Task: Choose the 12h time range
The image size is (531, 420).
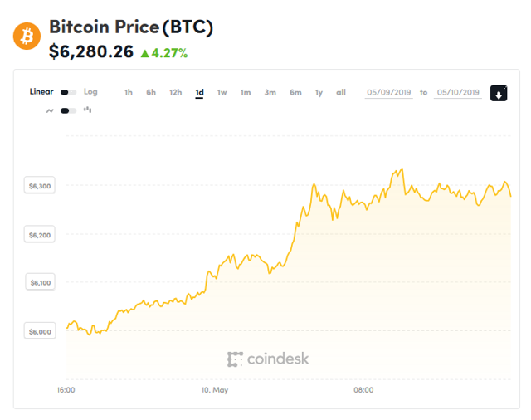Action: tap(175, 92)
